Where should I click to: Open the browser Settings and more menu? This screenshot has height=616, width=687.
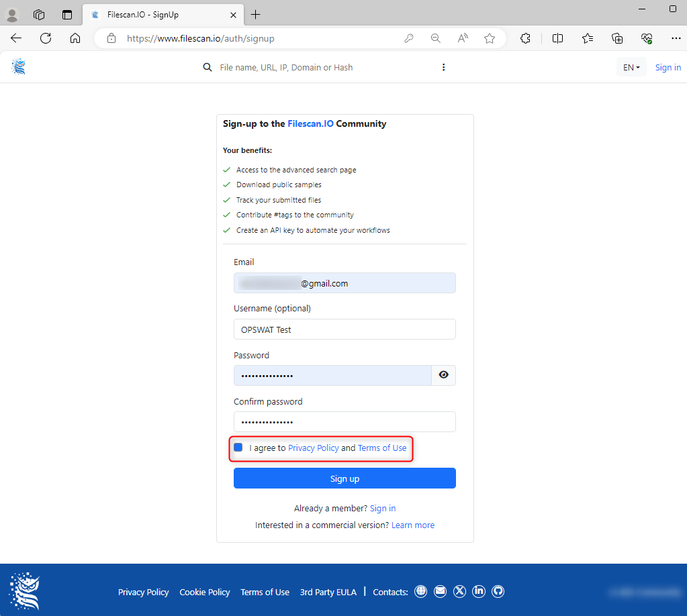[x=676, y=38]
